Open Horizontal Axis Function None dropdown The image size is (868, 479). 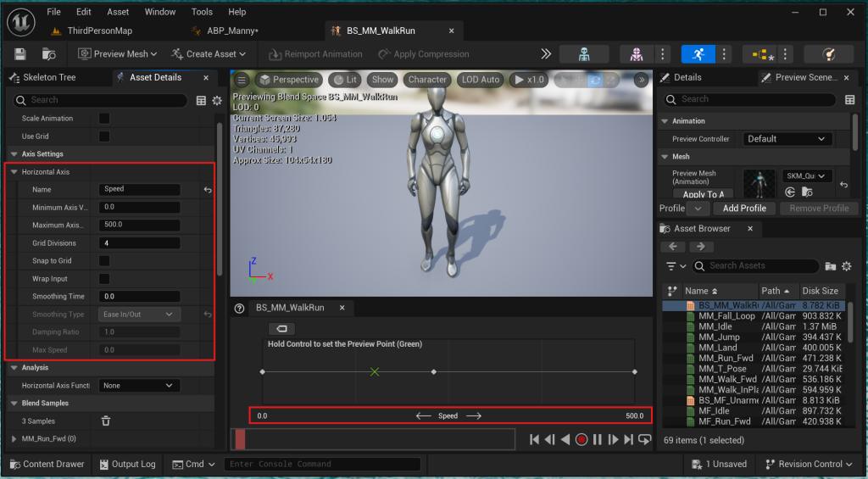pyautogui.click(x=139, y=386)
